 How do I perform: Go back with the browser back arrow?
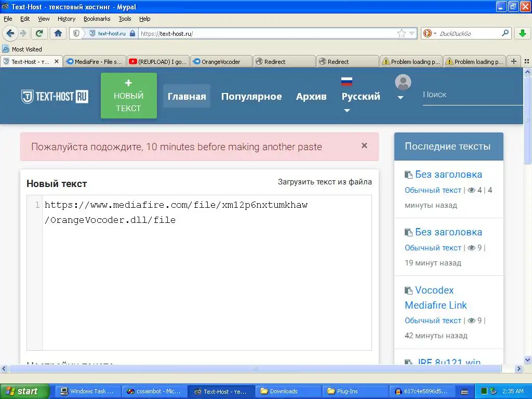(x=10, y=33)
